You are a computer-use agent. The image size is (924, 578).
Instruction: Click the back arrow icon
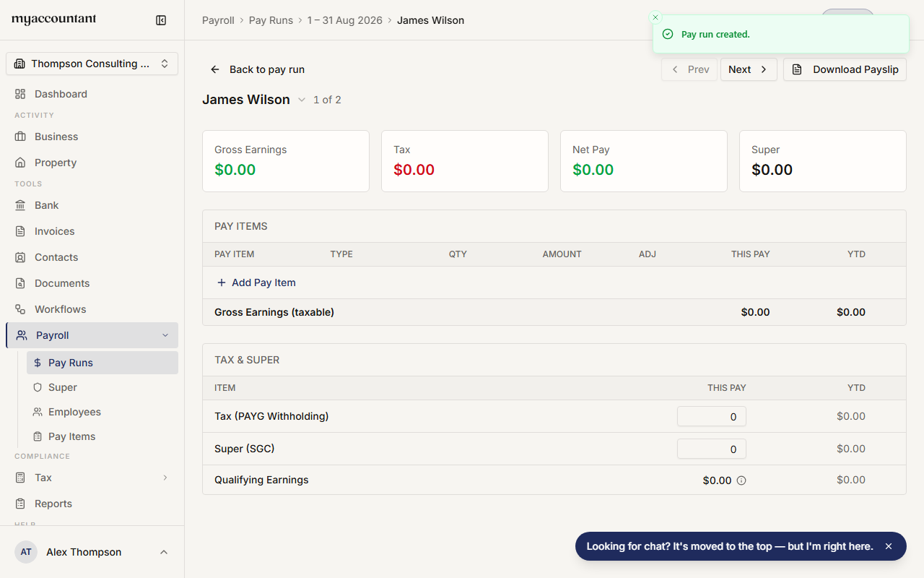(x=215, y=69)
